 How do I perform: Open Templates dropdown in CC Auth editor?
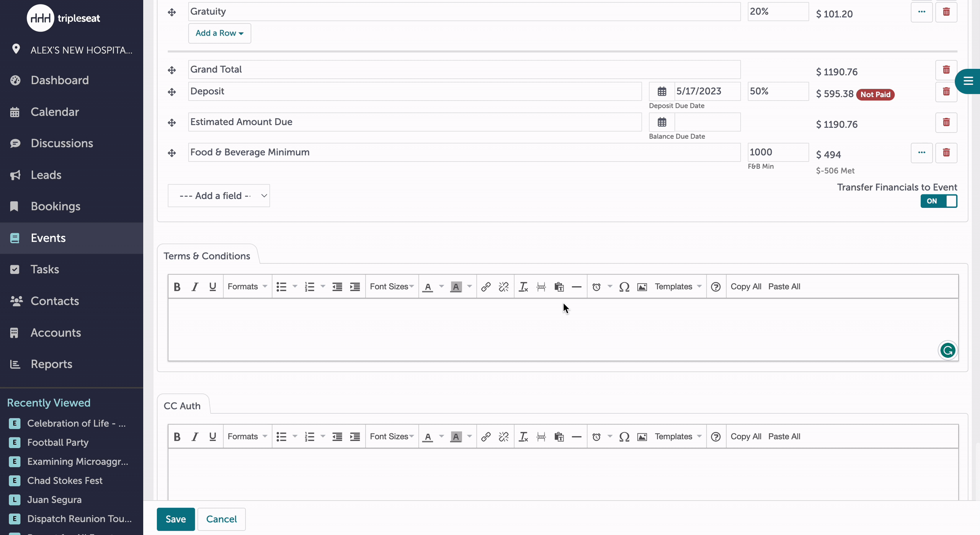(x=678, y=437)
